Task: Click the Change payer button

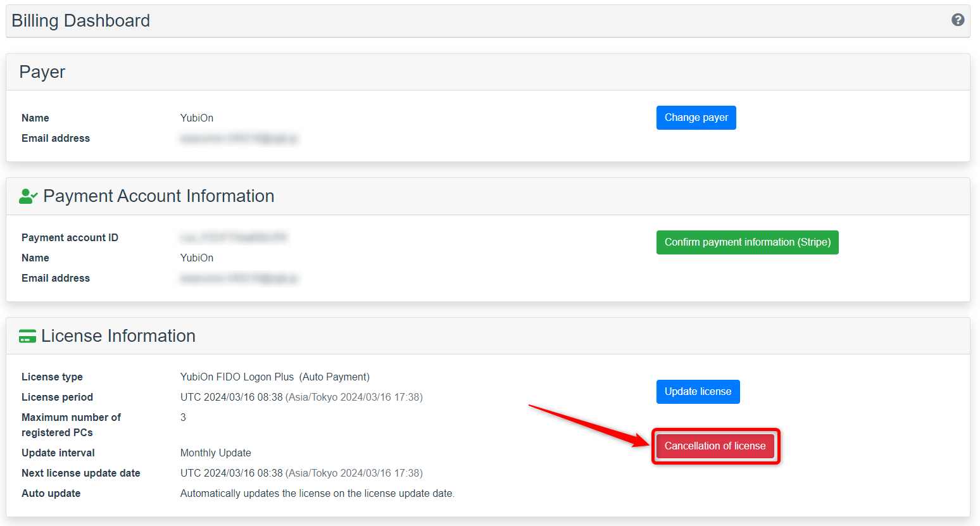Action: tap(696, 118)
